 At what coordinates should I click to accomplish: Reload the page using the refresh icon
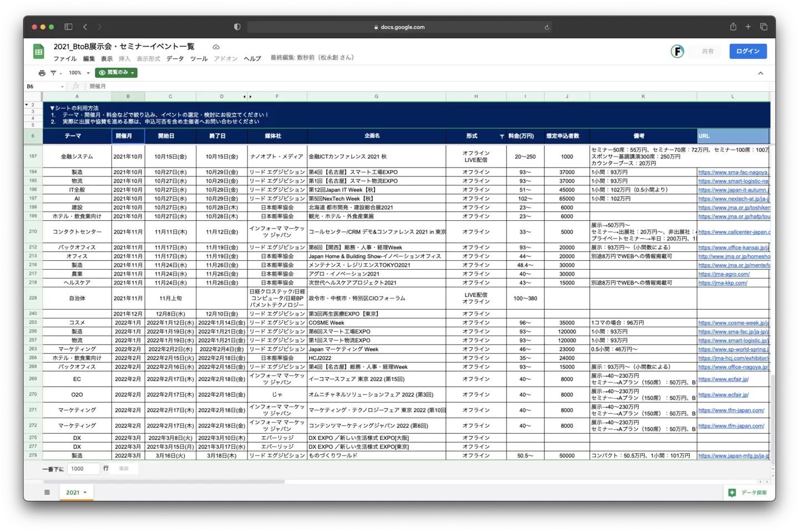pyautogui.click(x=547, y=27)
